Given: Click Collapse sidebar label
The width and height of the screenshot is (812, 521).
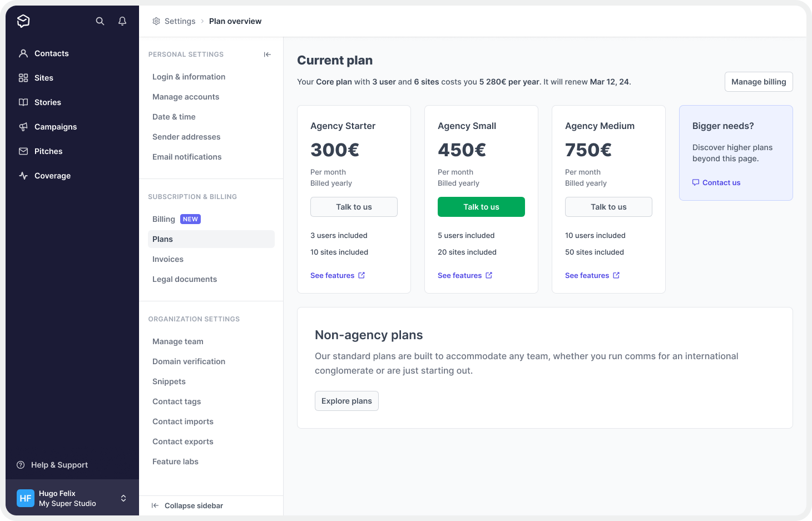Looking at the screenshot, I should click(x=194, y=505).
